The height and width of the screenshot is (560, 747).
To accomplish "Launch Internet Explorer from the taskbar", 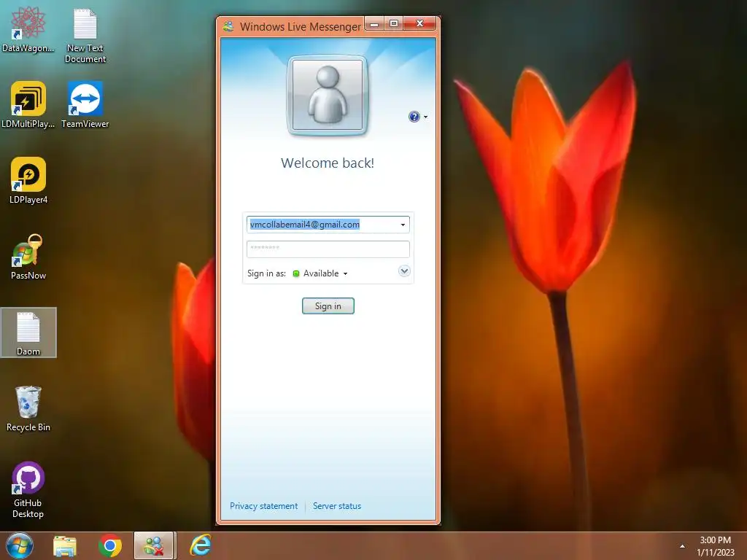I will (x=200, y=545).
